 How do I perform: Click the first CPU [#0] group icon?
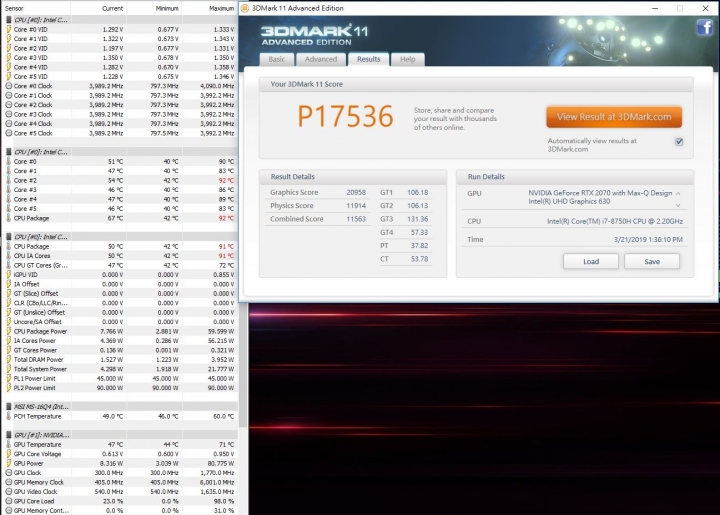(8, 20)
